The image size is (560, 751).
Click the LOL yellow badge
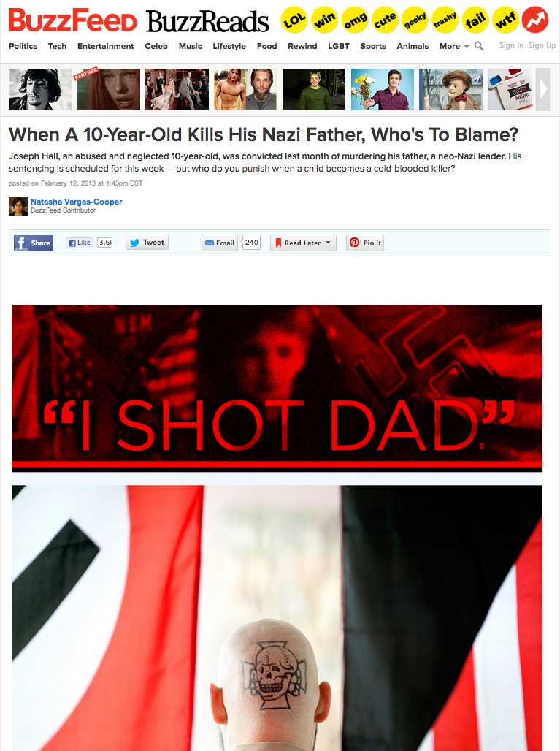pos(294,20)
